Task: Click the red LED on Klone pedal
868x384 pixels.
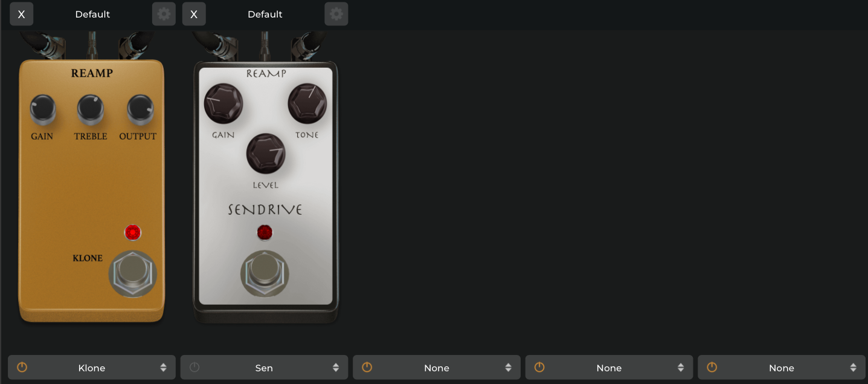Action: click(x=132, y=232)
